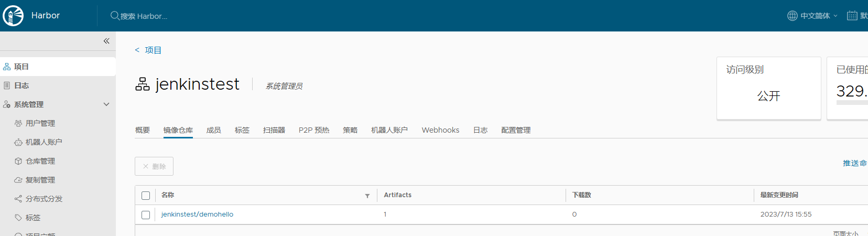Collapse the sidebar with double-chevron icon
Screen dimensions: 868x236
(106, 41)
